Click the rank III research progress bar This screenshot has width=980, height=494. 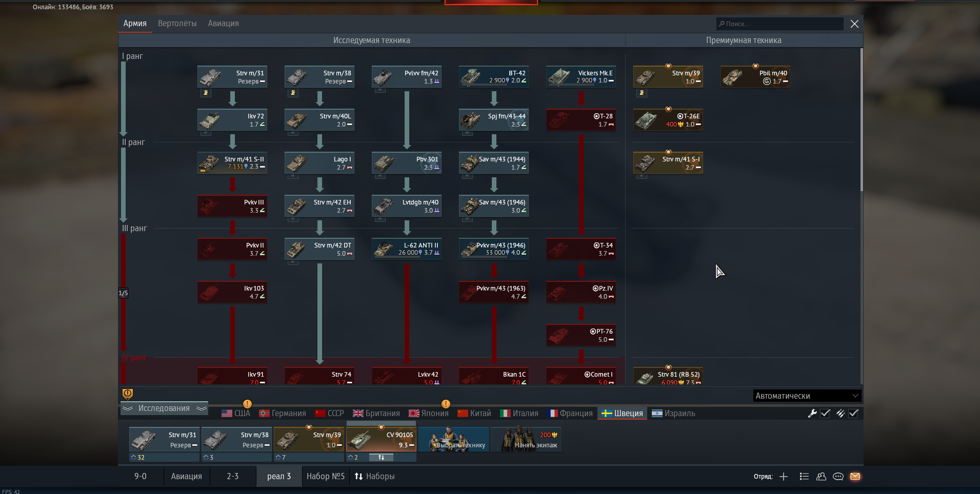[123, 293]
